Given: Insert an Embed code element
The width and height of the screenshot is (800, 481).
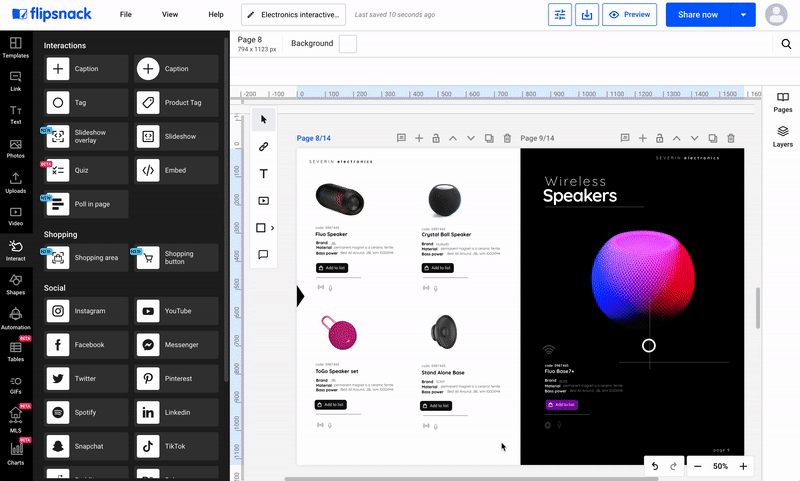Looking at the screenshot, I should (176, 170).
